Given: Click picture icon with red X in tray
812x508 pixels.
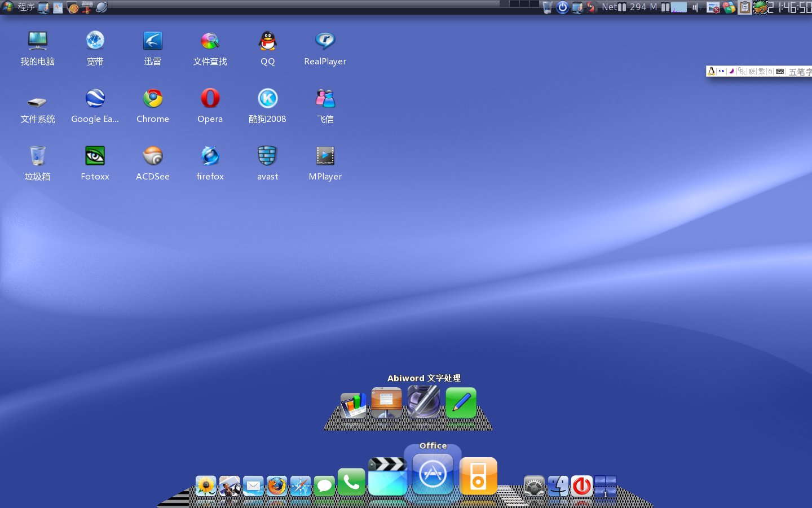Looking at the screenshot, I should (713, 7).
